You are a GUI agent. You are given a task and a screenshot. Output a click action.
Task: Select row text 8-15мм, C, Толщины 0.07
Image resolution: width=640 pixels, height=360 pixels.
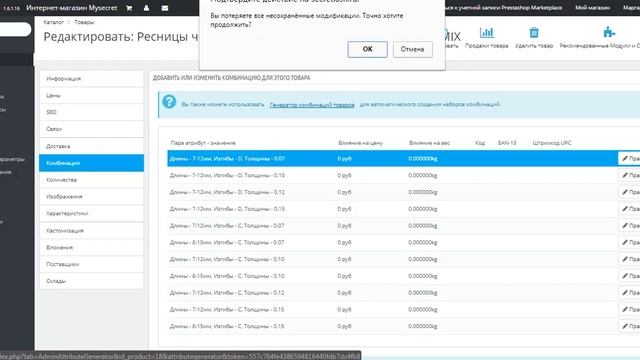227,242
